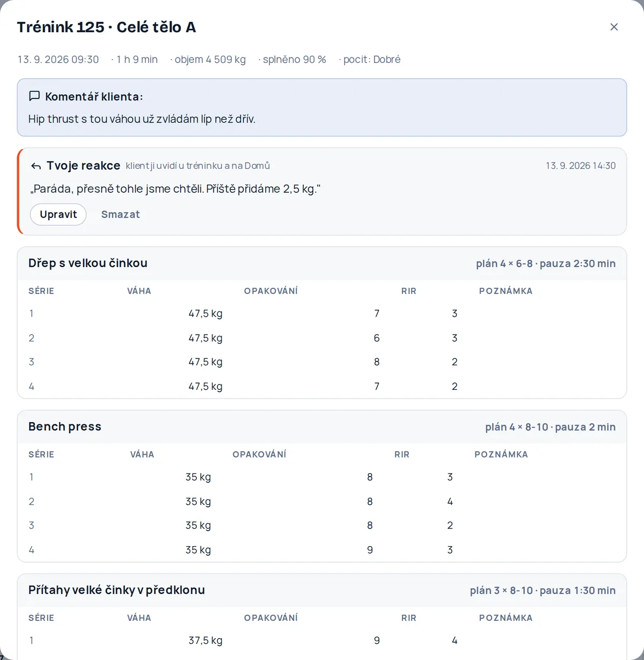Edit the reaction with the Upravit button
The height and width of the screenshot is (660, 644).
point(58,214)
